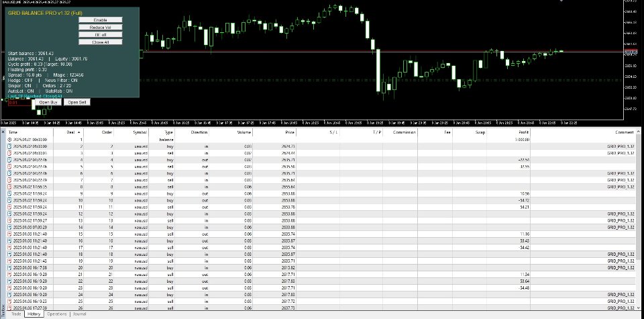Select the 54.21 profit cell
This screenshot has height=319, width=644.
[x=508, y=208]
